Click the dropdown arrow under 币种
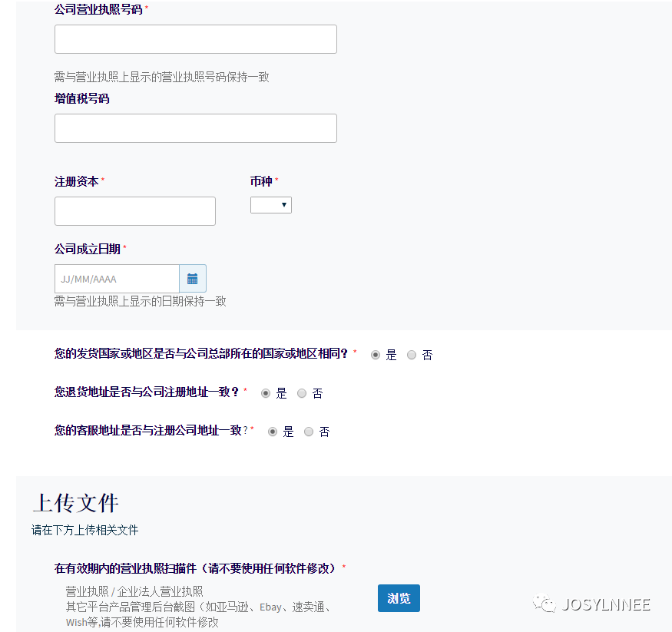672x632 pixels. click(283, 204)
